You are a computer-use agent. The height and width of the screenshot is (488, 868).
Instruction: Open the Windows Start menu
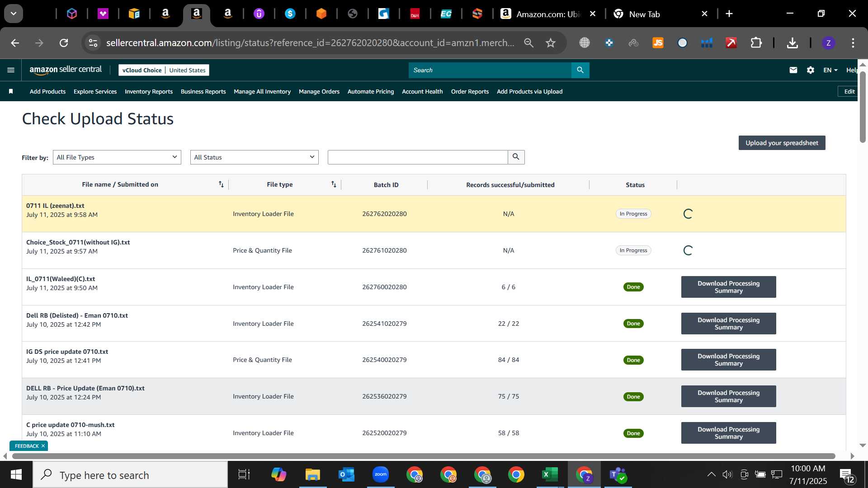pyautogui.click(x=16, y=474)
